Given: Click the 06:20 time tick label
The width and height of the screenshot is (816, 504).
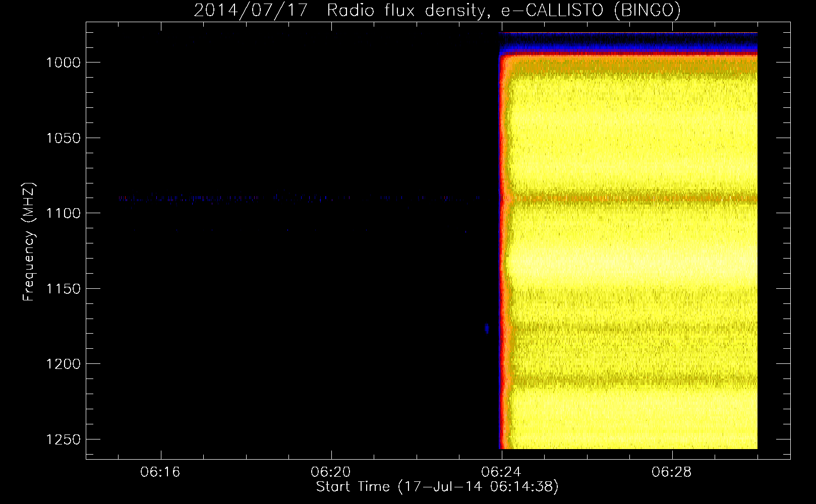Looking at the screenshot, I should tap(331, 472).
